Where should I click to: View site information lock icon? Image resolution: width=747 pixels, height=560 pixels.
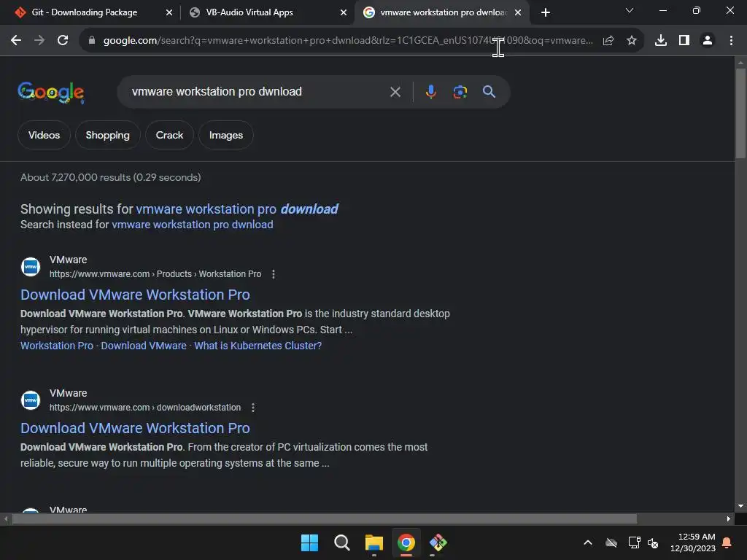pyautogui.click(x=92, y=41)
